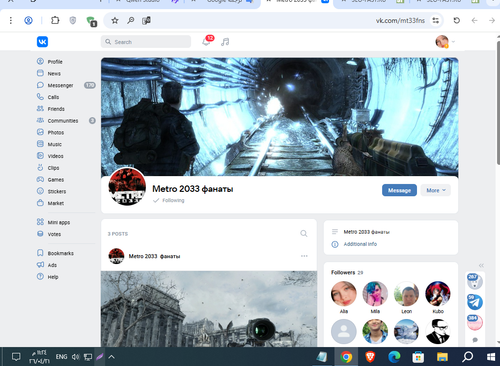The image size is (500, 366).
Task: Open the taskbar search icon
Action: [467, 357]
